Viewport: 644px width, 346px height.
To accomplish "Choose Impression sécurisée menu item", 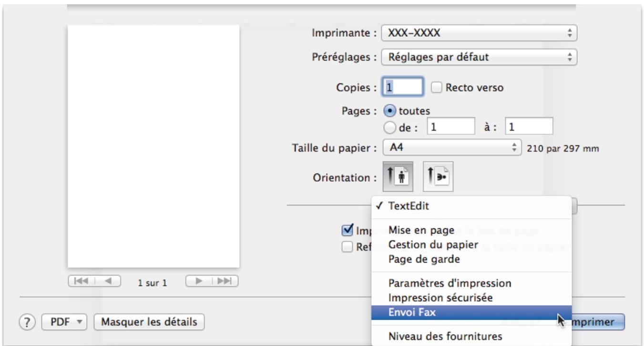I will pyautogui.click(x=471, y=297).
